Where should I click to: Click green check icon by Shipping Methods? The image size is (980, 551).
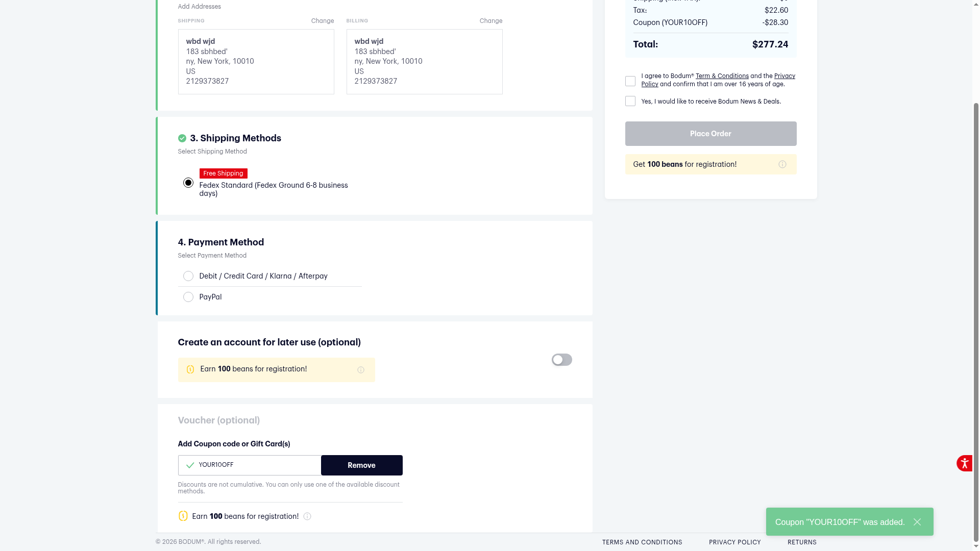[182, 138]
